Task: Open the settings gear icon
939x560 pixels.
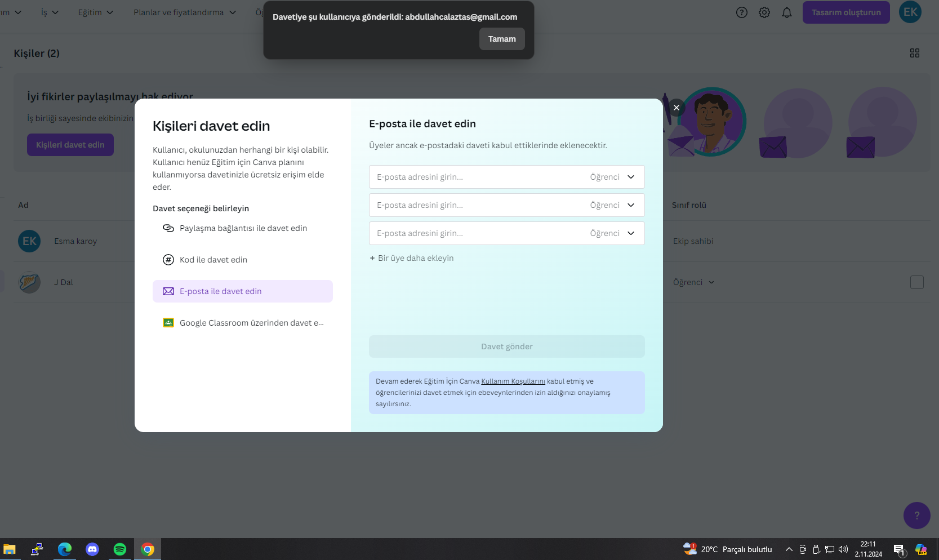Action: click(x=764, y=12)
